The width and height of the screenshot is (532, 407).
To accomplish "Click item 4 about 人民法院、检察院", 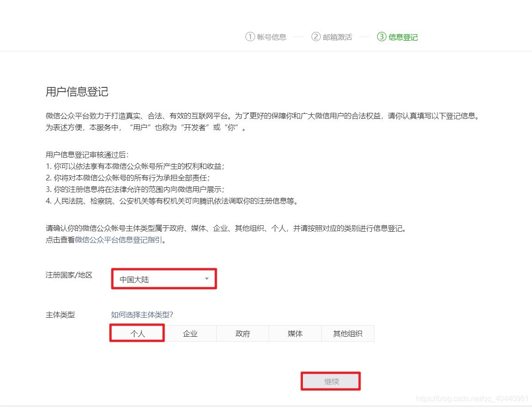I will pyautogui.click(x=172, y=201).
